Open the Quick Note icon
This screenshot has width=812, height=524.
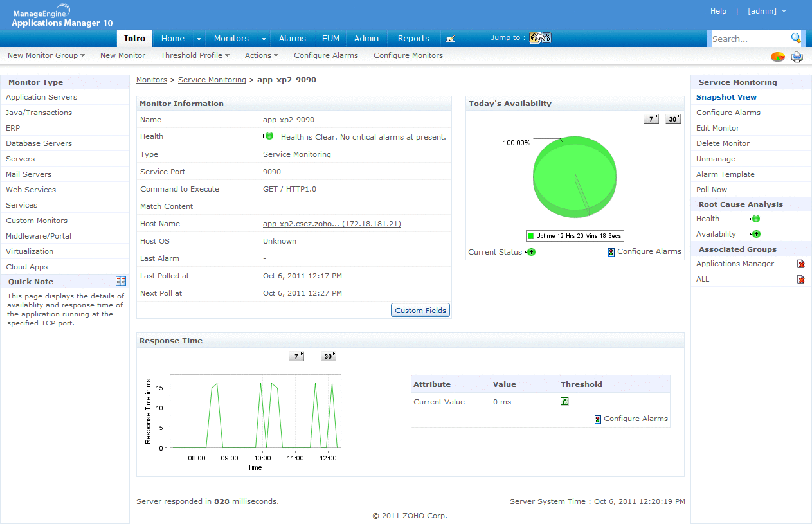tap(121, 282)
